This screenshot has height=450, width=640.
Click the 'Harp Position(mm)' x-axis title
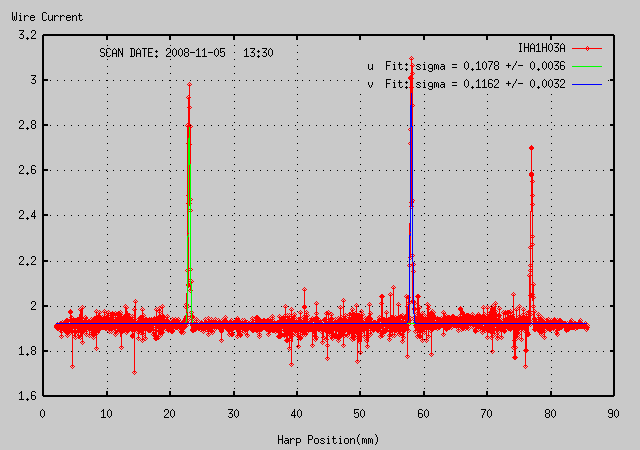point(328,440)
